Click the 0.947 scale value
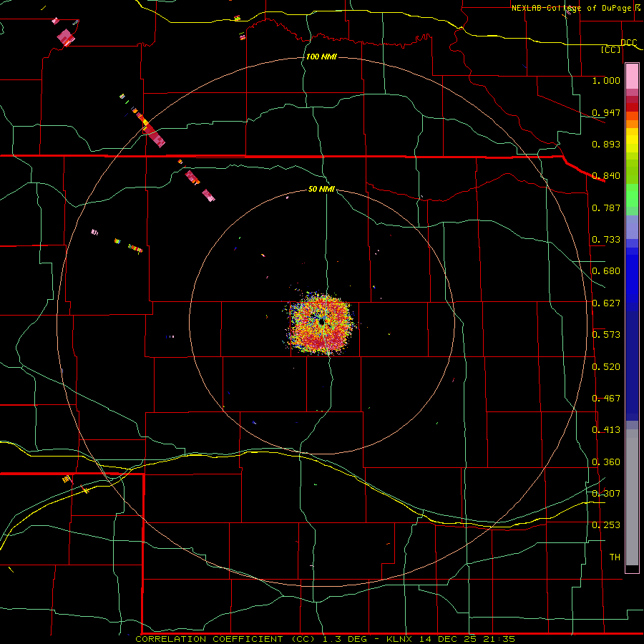This screenshot has width=644, height=644. [x=606, y=112]
